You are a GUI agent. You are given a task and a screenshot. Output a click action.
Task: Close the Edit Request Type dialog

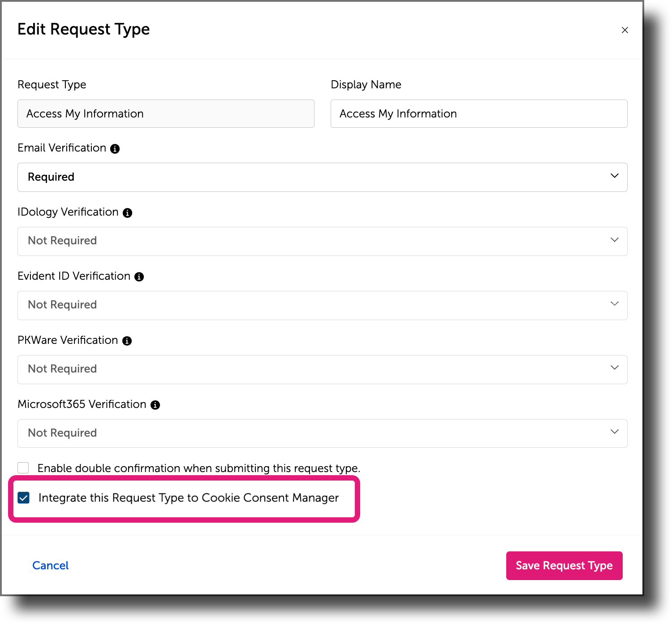pyautogui.click(x=625, y=30)
